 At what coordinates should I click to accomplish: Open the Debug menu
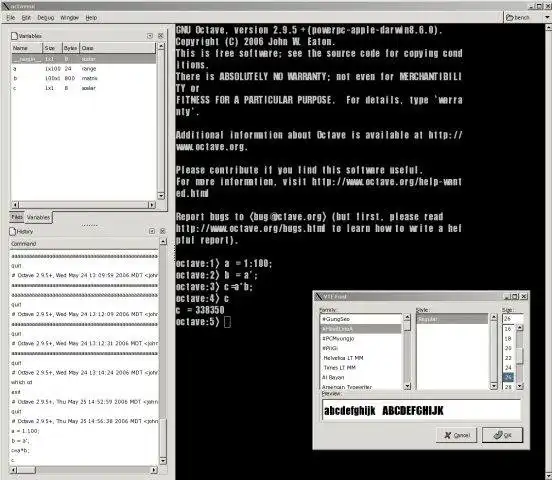pyautogui.click(x=46, y=18)
